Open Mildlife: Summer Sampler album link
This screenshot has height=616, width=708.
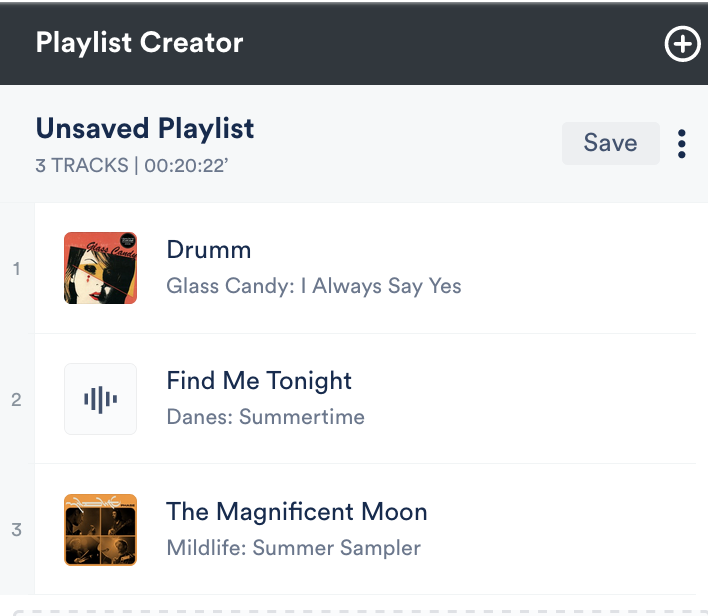293,548
